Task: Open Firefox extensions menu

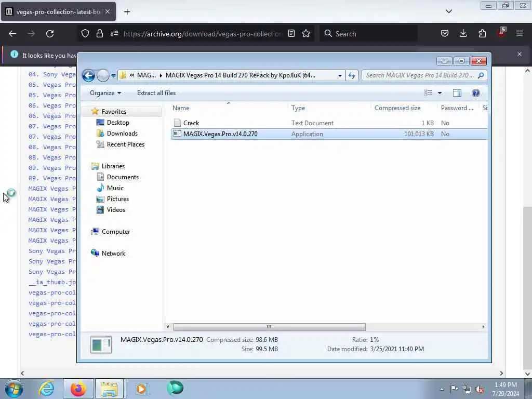Action: coord(482,33)
